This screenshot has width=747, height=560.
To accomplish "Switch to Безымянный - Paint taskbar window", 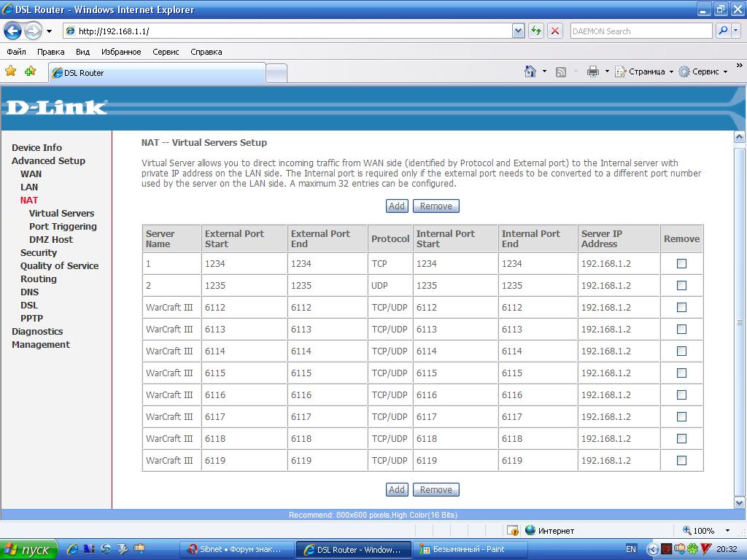I will pos(470,549).
